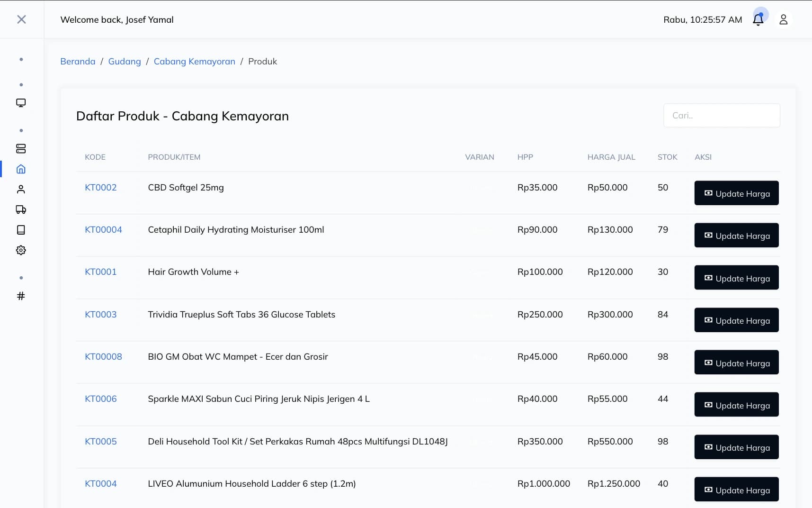Open the user profile icon
The height and width of the screenshot is (508, 812).
(x=783, y=19)
